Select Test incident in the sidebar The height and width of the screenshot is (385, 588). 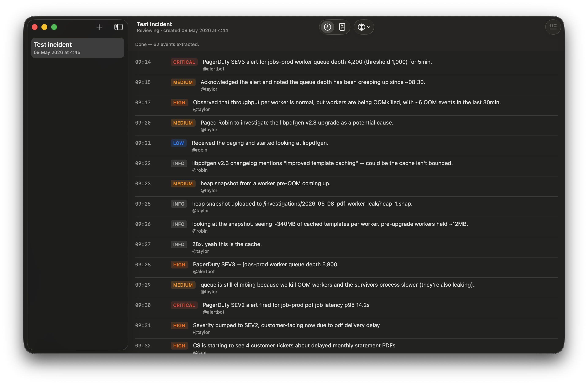point(78,48)
